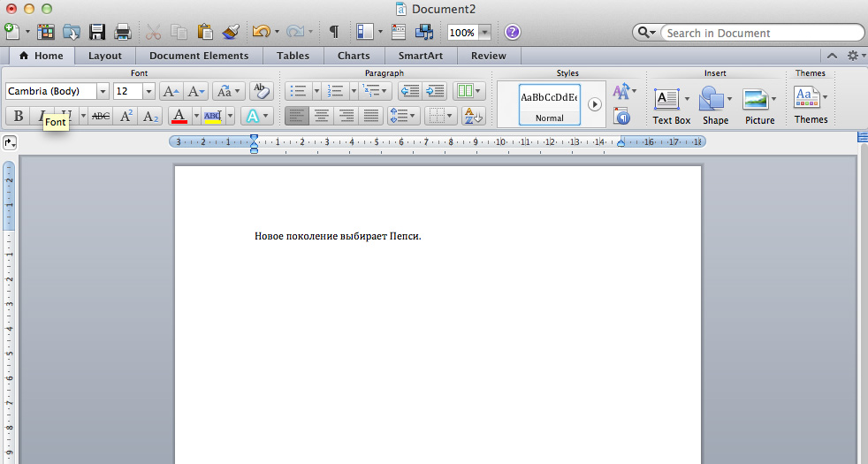This screenshot has height=464, width=868.
Task: Open the font size dropdown showing 12
Action: pyautogui.click(x=148, y=91)
